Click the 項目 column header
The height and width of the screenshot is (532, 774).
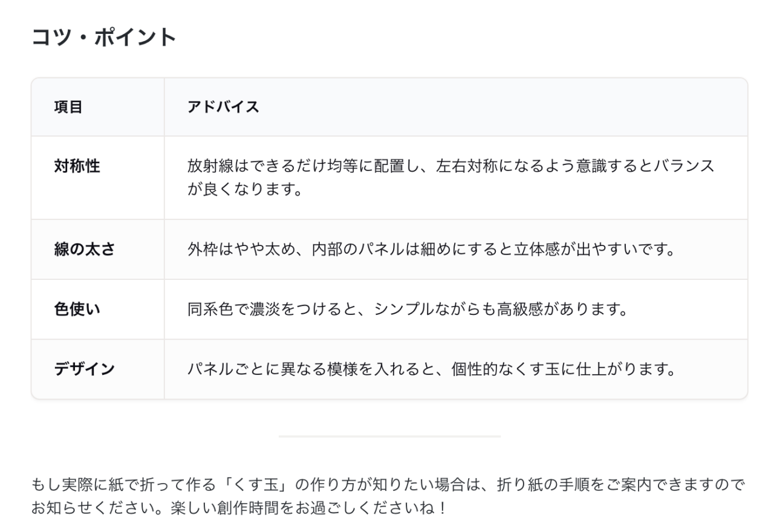point(68,107)
